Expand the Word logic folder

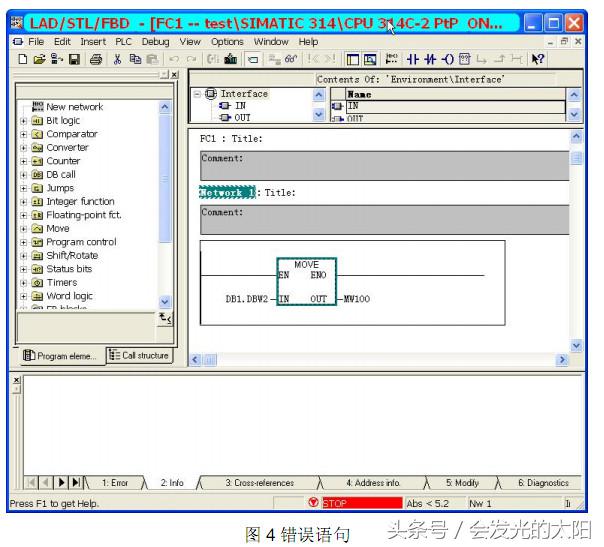click(23, 296)
